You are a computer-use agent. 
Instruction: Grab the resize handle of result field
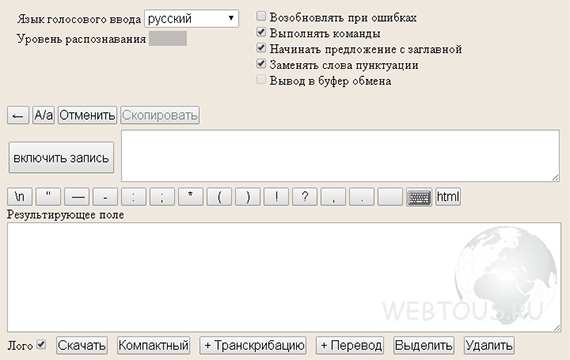[557, 328]
